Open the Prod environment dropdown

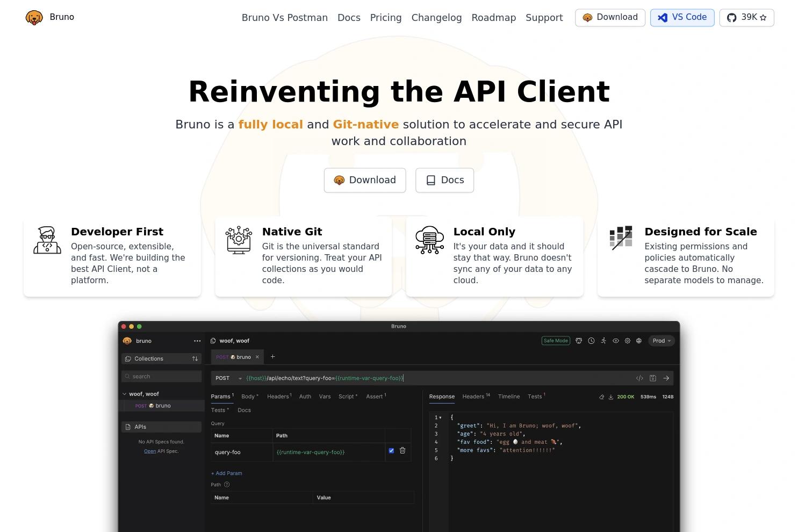(662, 341)
